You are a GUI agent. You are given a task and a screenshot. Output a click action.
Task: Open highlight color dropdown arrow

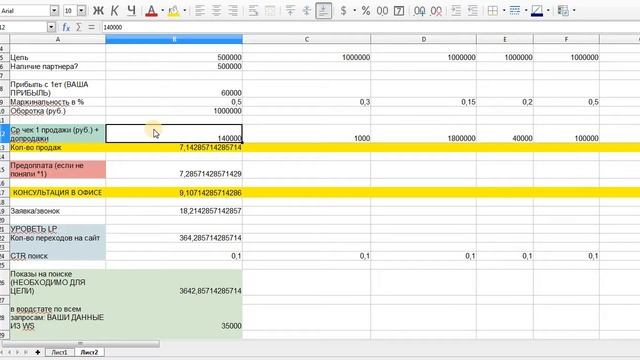pos(184,11)
